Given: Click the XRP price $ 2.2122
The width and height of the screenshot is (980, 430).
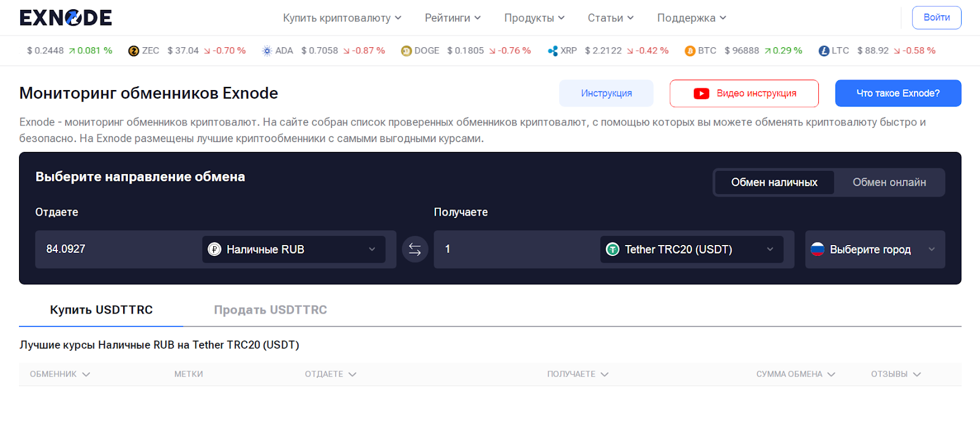Looking at the screenshot, I should 603,51.
